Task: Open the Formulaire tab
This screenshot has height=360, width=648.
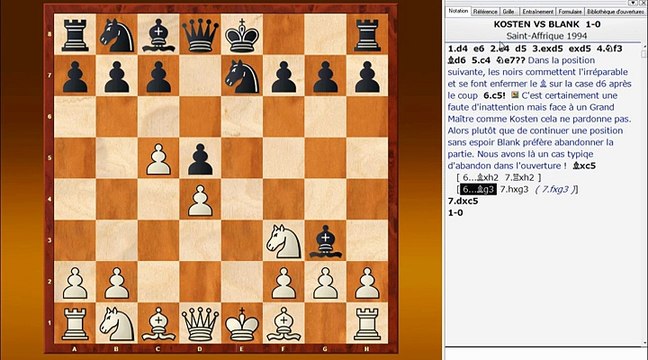Action: [570, 12]
